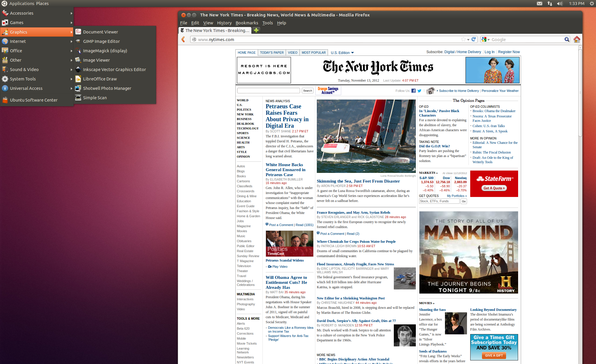Viewport: 596px width, 364px height.
Task: Expand the Office submenu
Action: pos(37,51)
